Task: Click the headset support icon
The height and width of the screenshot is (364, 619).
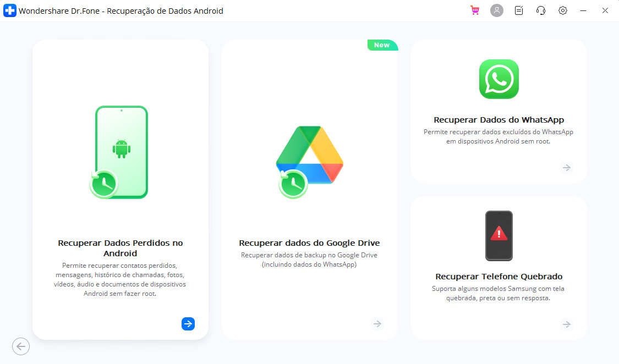Action: click(540, 10)
